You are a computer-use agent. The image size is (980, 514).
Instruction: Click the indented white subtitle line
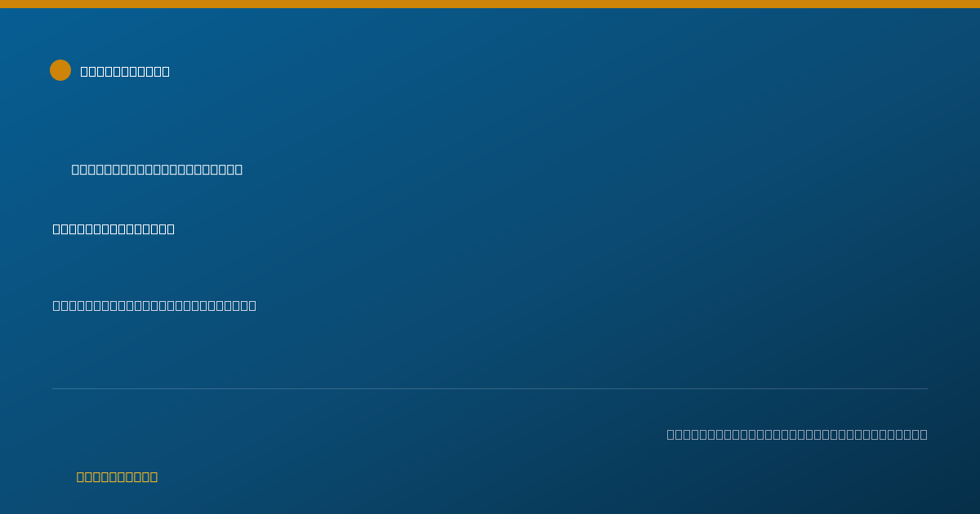[x=157, y=169]
